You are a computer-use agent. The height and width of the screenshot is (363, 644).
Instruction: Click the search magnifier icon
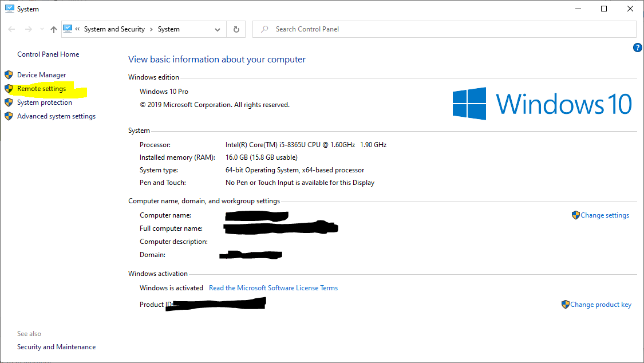pyautogui.click(x=265, y=29)
